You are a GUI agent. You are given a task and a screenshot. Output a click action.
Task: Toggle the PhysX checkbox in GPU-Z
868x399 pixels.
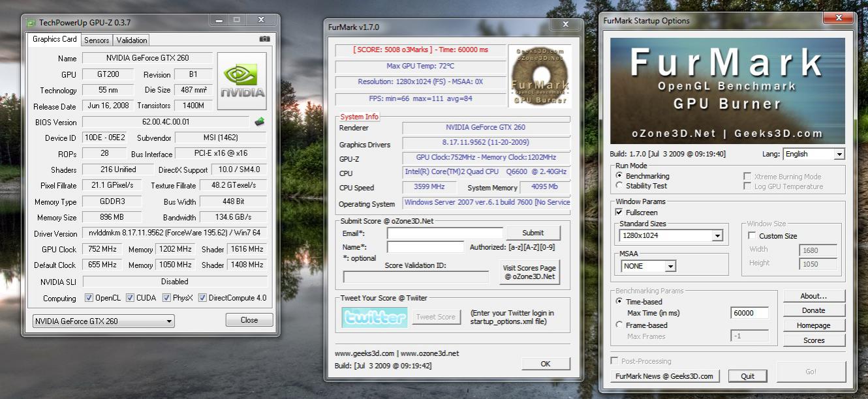pos(166,298)
